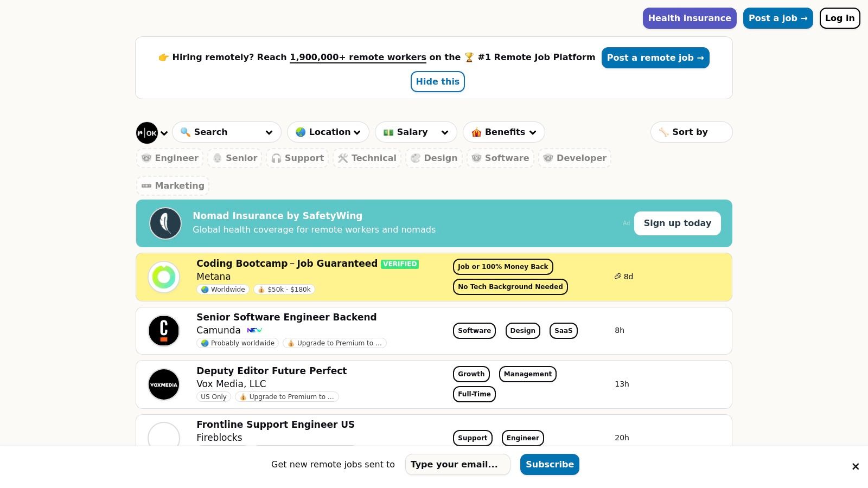Click the Remote OK logo icon
This screenshot has height=488, width=868.
(x=147, y=133)
